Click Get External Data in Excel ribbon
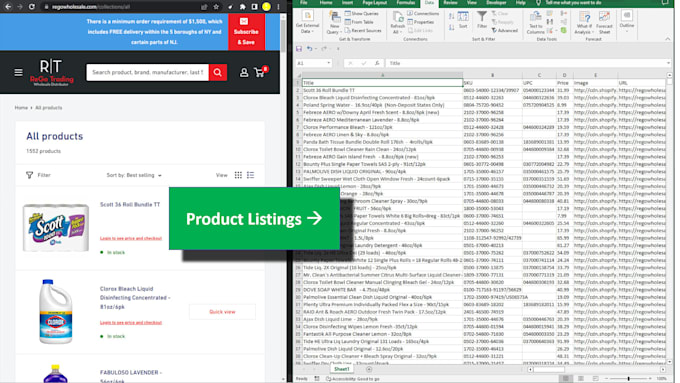 [307, 23]
